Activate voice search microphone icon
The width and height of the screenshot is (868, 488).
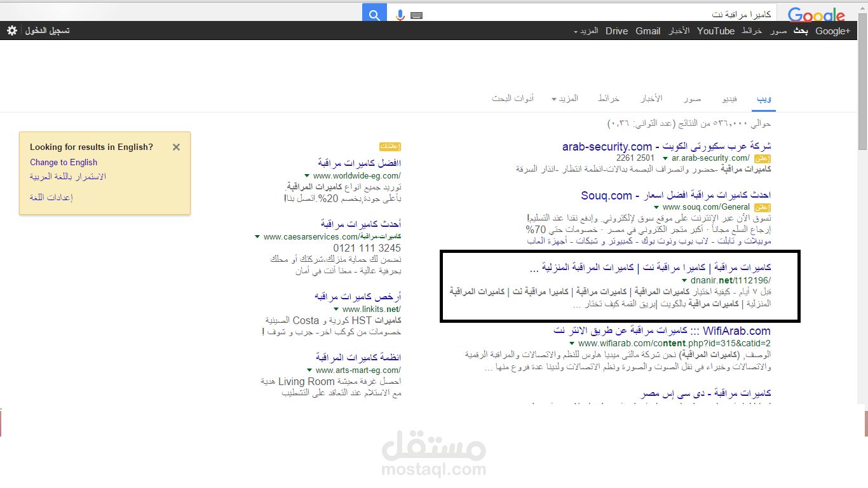(400, 15)
